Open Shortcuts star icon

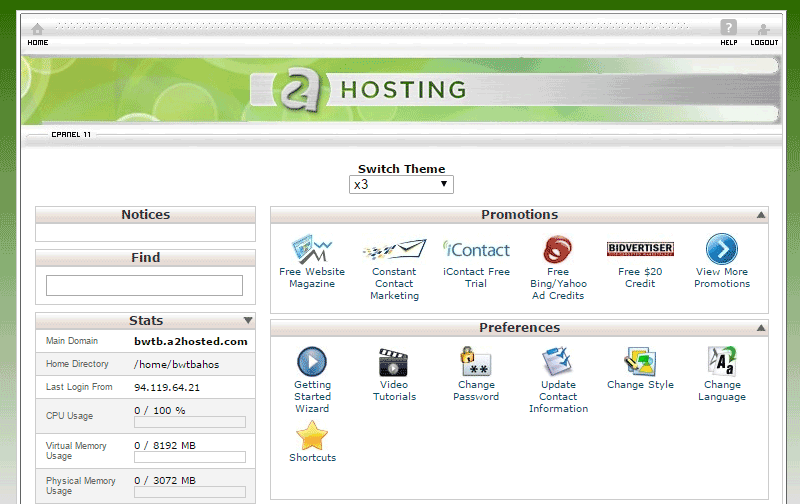coord(312,435)
